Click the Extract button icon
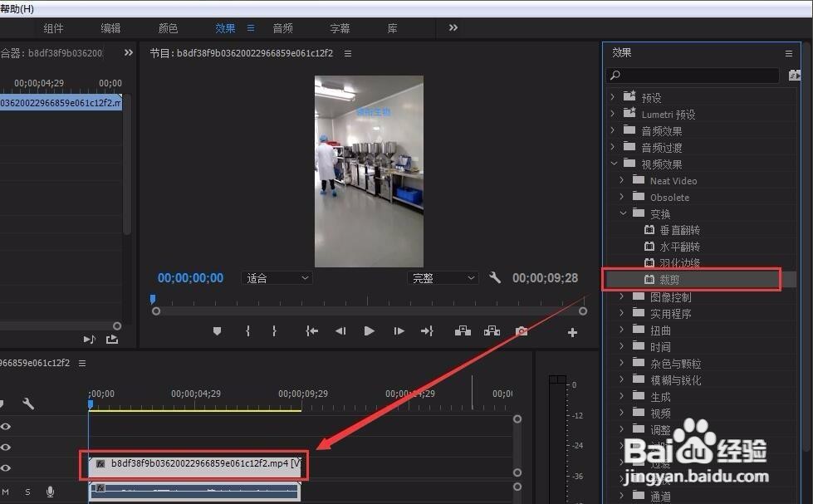Image resolution: width=813 pixels, height=504 pixels. tap(492, 330)
